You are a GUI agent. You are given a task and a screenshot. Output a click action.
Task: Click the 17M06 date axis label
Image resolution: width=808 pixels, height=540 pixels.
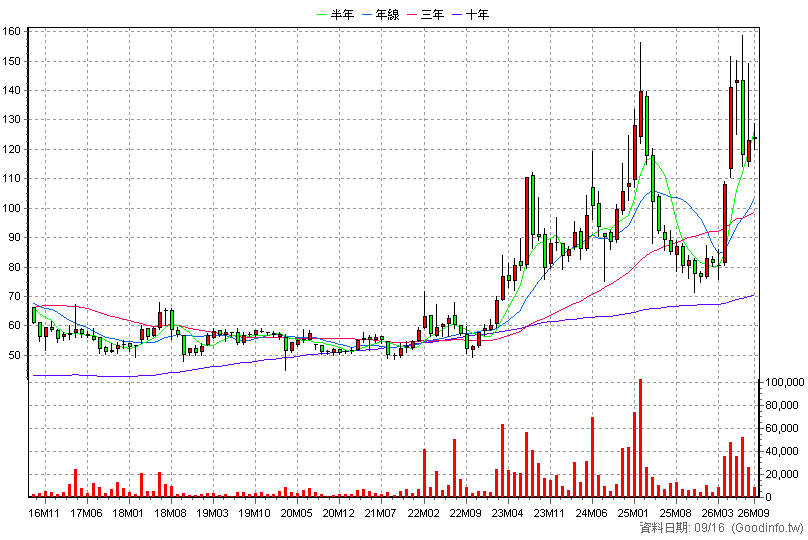pyautogui.click(x=86, y=513)
